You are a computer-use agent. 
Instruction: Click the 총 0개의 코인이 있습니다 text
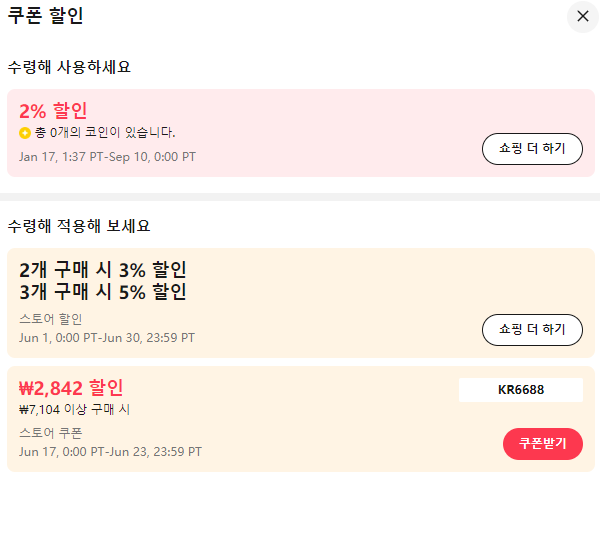pos(105,133)
